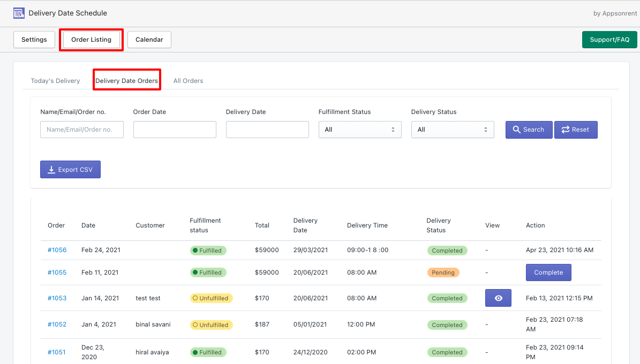Click delivery time 02:00 PM
Image resolution: width=640 pixels, height=364 pixels.
pyautogui.click(x=362, y=352)
